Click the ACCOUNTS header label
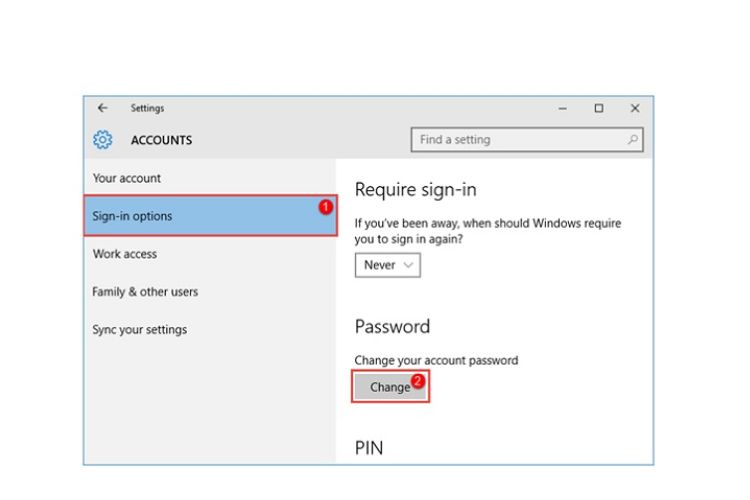 [161, 140]
